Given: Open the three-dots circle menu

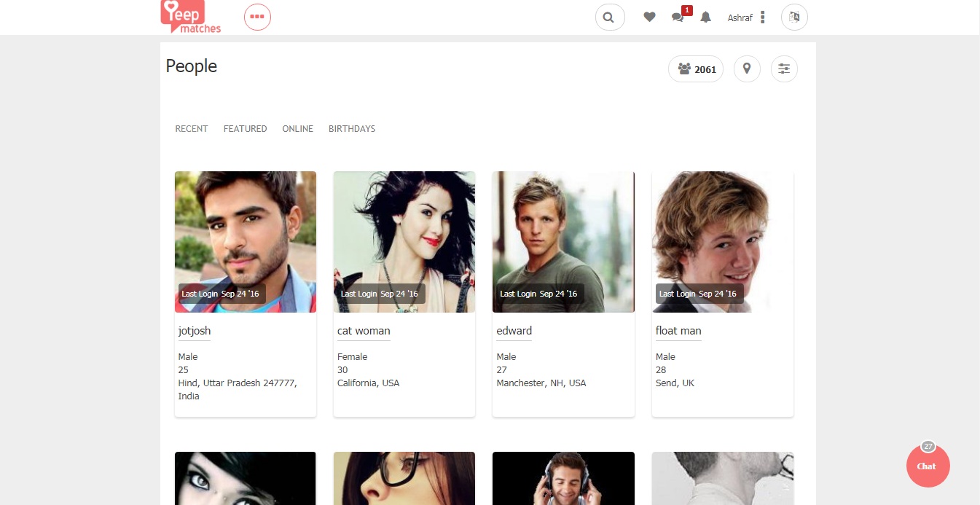Looking at the screenshot, I should pos(257,17).
